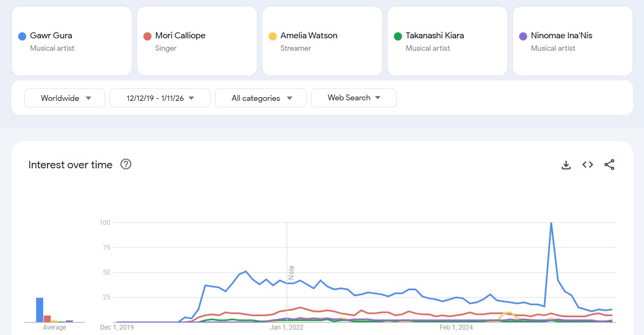The width and height of the screenshot is (644, 335).
Task: Click Gawr Gura's blue dot
Action: tap(22, 36)
